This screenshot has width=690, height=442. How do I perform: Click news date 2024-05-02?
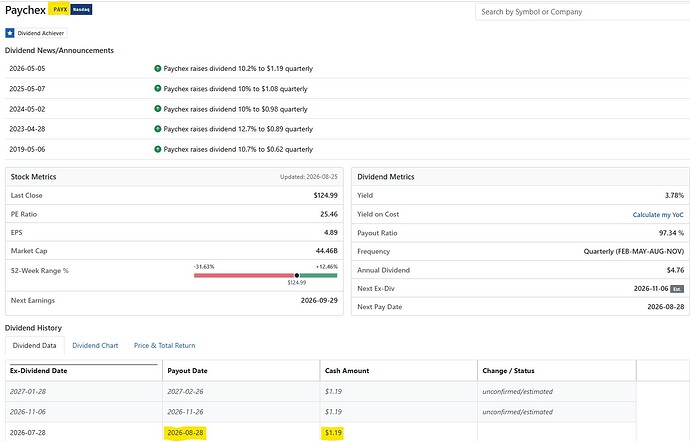point(27,109)
